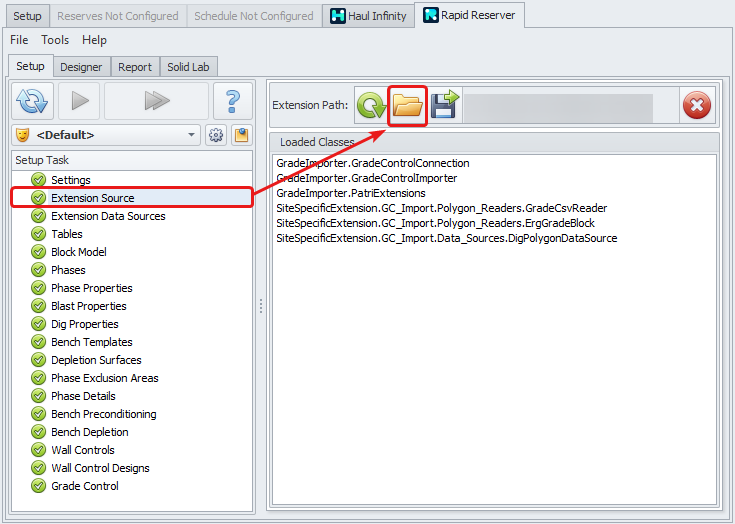Screen dimensions: 735x524
Task: Select the Phases setup task
Action: (x=68, y=270)
